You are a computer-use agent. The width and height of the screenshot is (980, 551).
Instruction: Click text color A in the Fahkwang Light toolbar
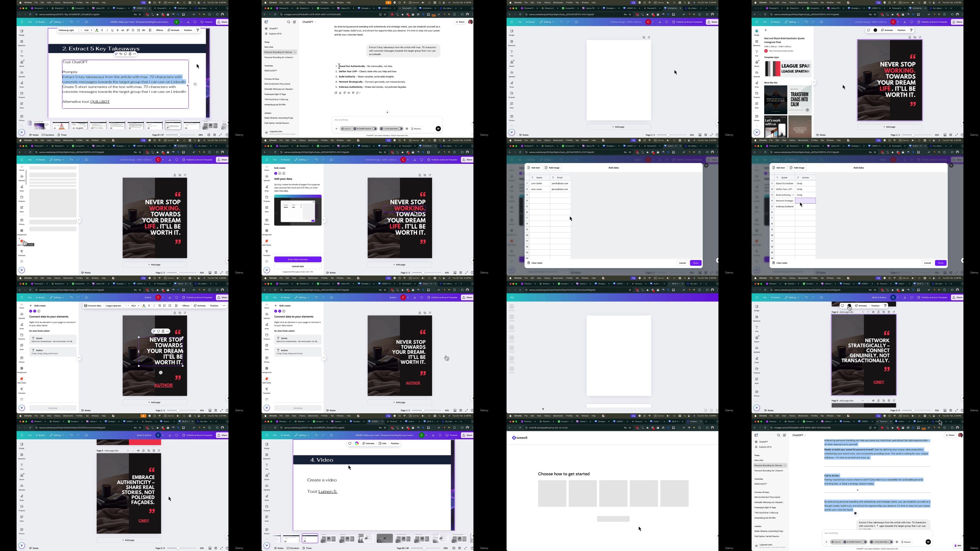(97, 30)
